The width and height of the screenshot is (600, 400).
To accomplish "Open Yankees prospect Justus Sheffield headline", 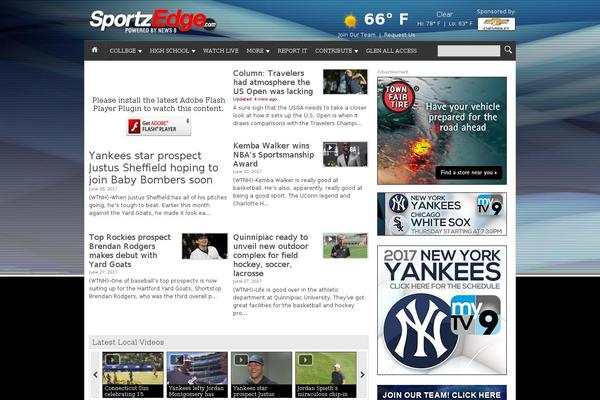I will click(x=154, y=168).
